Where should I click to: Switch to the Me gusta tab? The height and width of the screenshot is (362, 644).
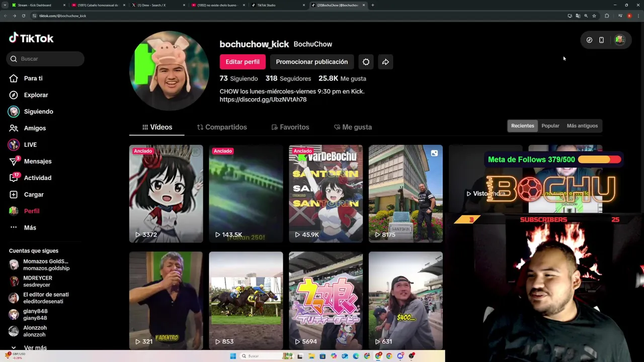[353, 127]
